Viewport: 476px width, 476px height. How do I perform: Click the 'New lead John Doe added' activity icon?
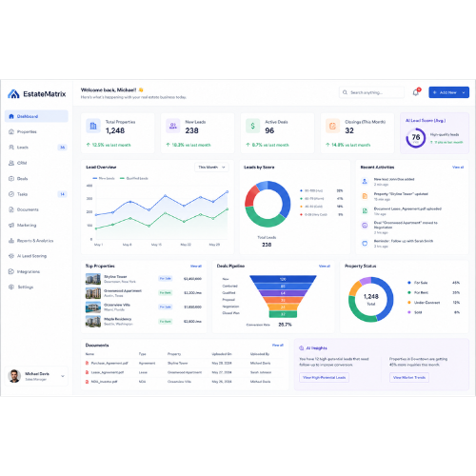tap(365, 181)
